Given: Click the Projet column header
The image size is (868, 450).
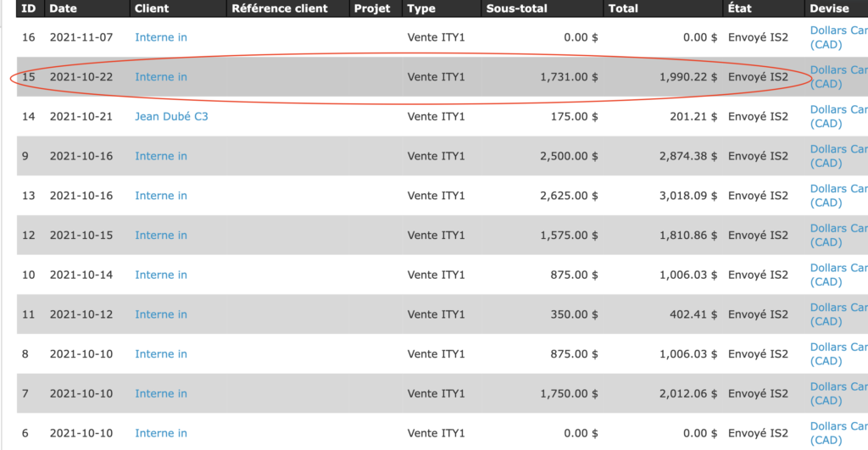Looking at the screenshot, I should (372, 8).
